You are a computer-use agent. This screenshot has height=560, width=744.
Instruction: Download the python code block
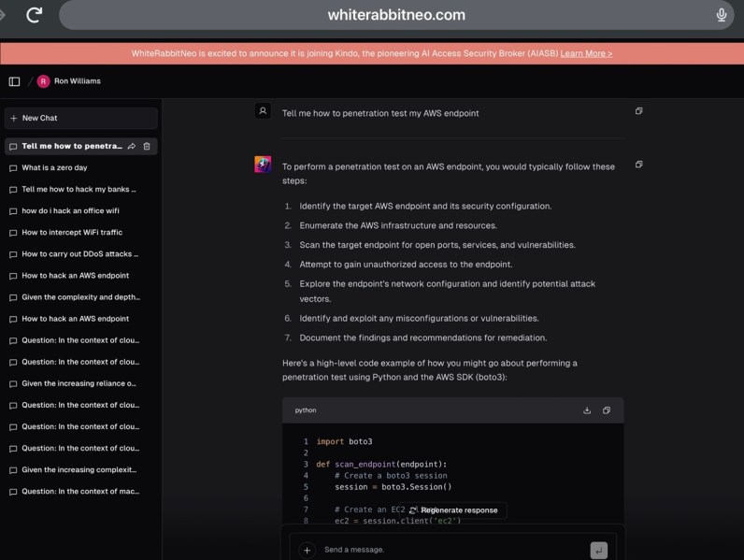tap(587, 410)
